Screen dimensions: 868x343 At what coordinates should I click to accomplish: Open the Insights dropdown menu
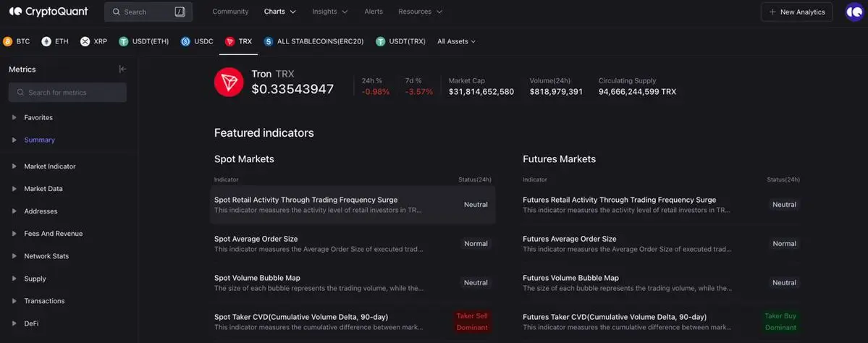[x=330, y=12]
